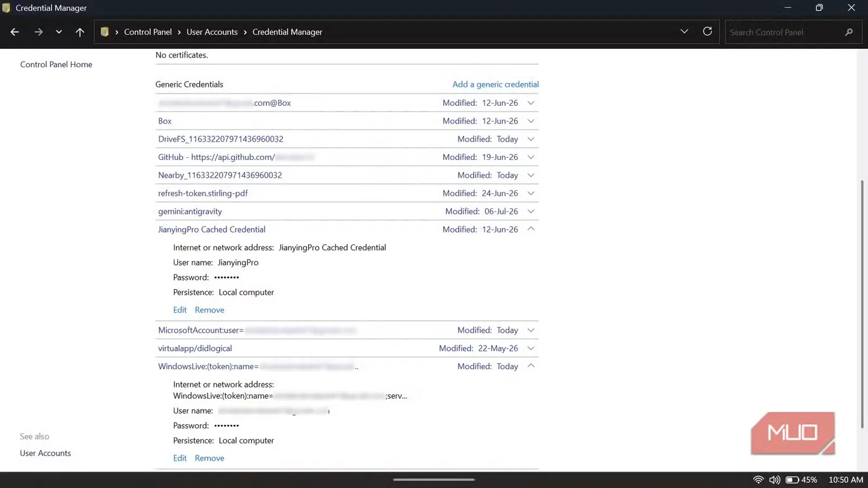868x488 pixels.
Task: Expand the DriveFS credential chevron
Action: click(x=531, y=139)
